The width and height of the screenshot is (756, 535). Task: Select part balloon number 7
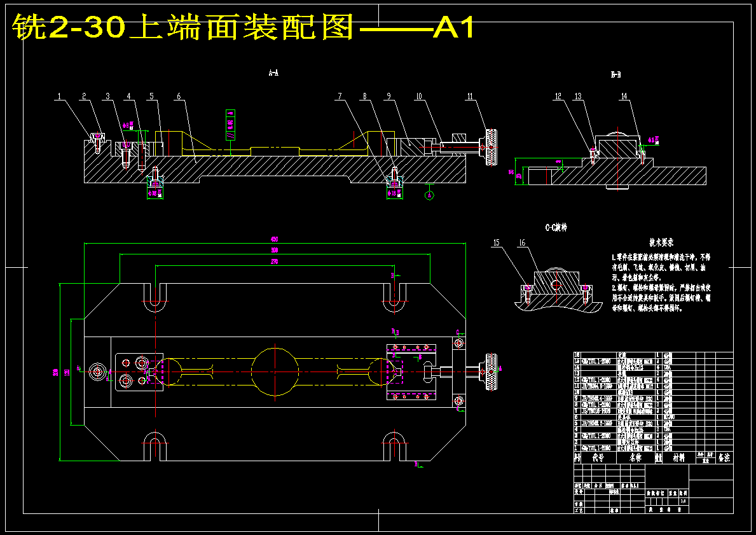340,97
